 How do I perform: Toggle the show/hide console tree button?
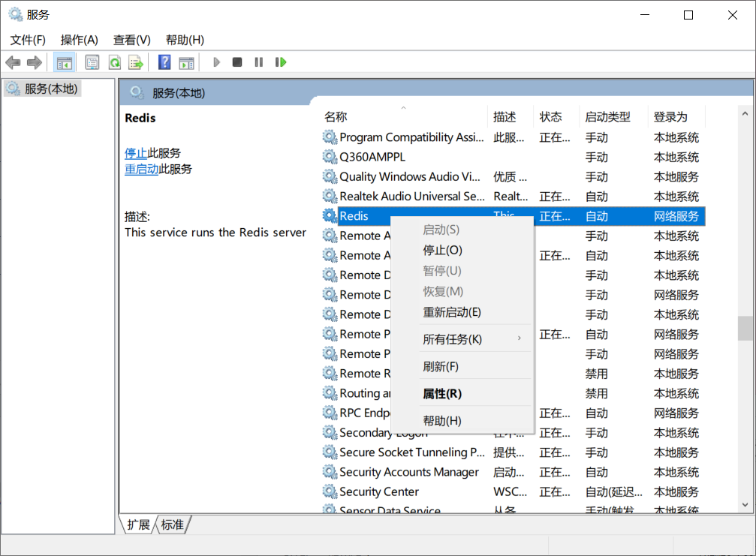(x=65, y=62)
